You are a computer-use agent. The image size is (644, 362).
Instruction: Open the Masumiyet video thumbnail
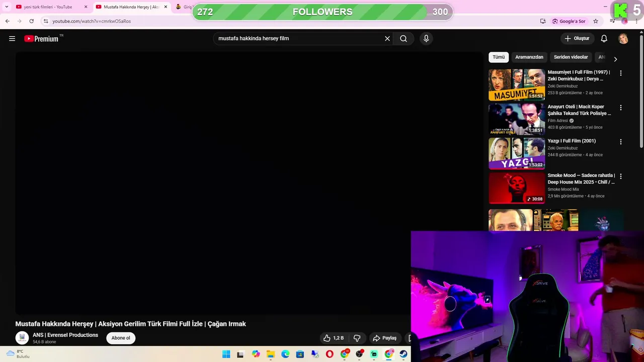point(517,84)
